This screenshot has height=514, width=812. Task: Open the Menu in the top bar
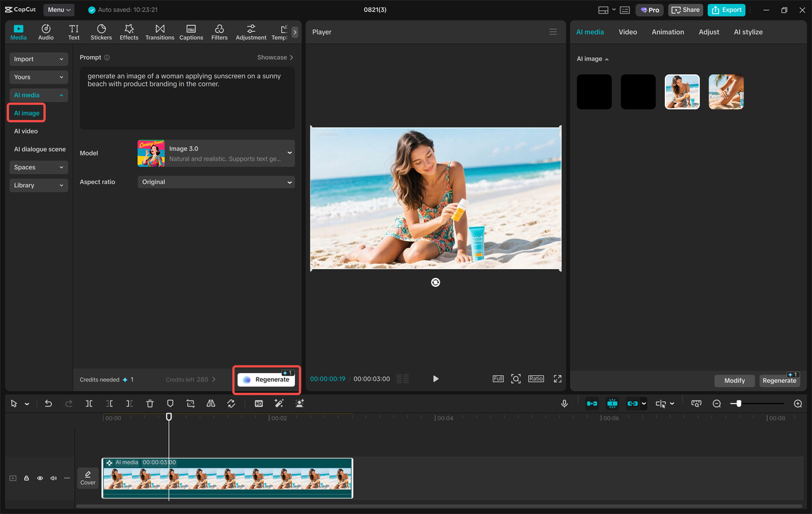58,10
